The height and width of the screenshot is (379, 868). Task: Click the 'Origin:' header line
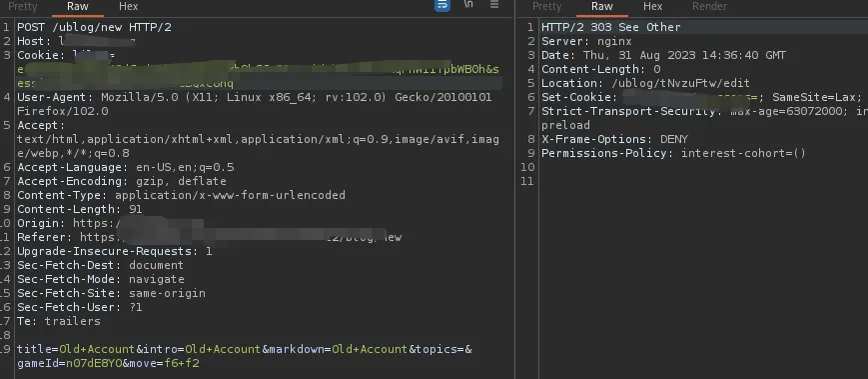point(111,223)
